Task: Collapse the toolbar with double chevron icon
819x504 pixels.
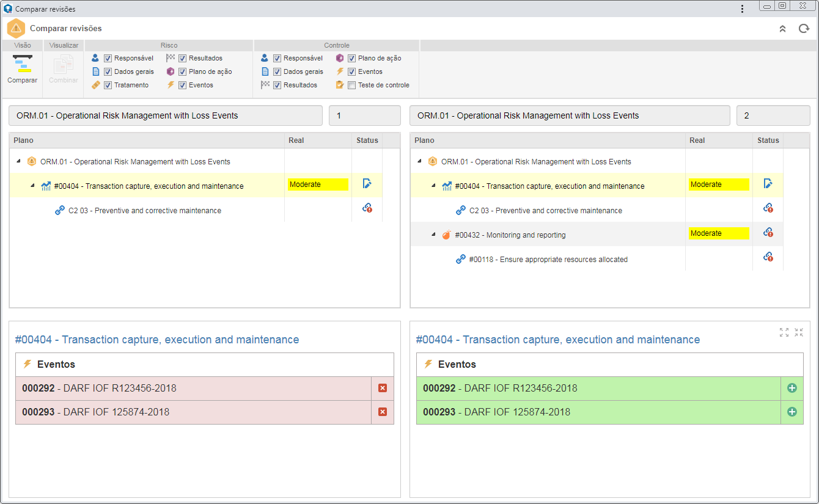Action: 782,29
